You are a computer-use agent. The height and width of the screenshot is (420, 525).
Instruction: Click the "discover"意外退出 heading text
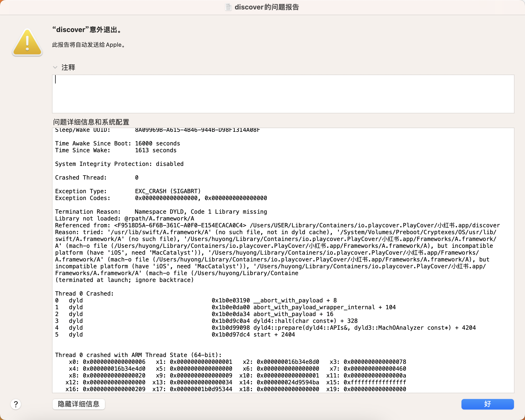coord(88,30)
